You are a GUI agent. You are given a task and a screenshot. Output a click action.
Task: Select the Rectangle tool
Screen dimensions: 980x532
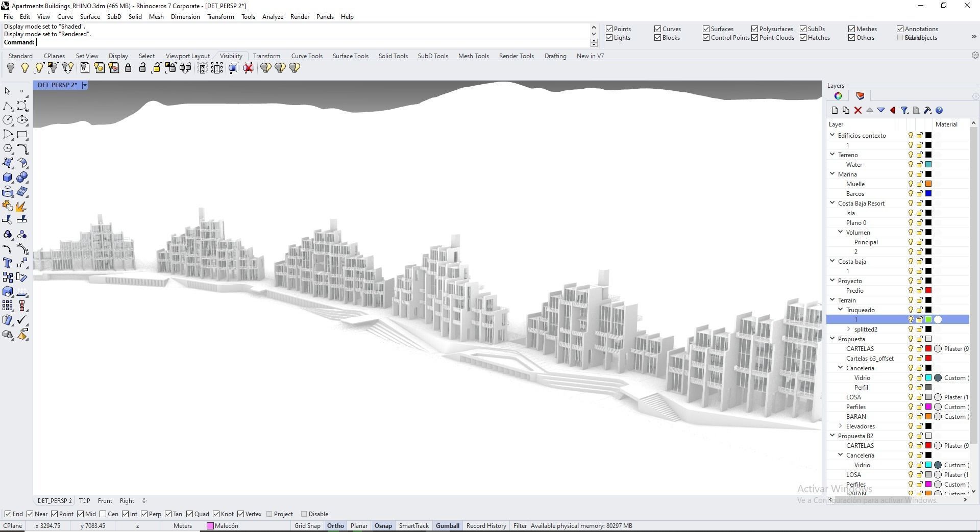[22, 135]
